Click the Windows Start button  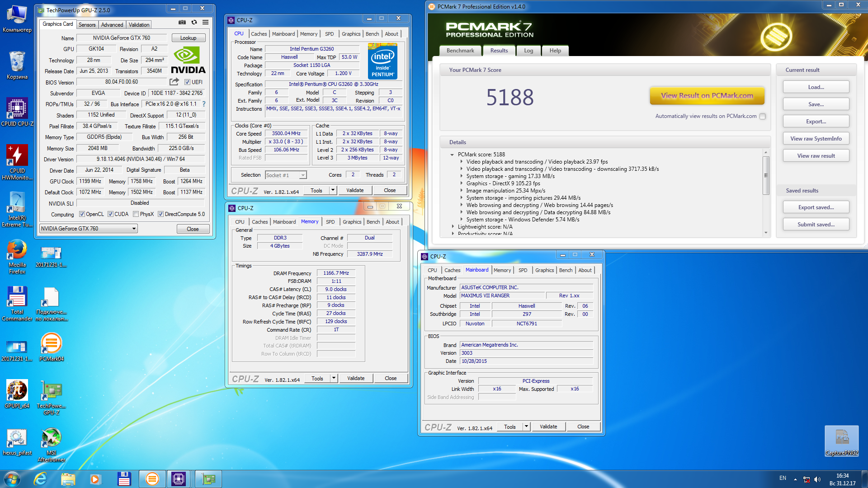[12, 479]
